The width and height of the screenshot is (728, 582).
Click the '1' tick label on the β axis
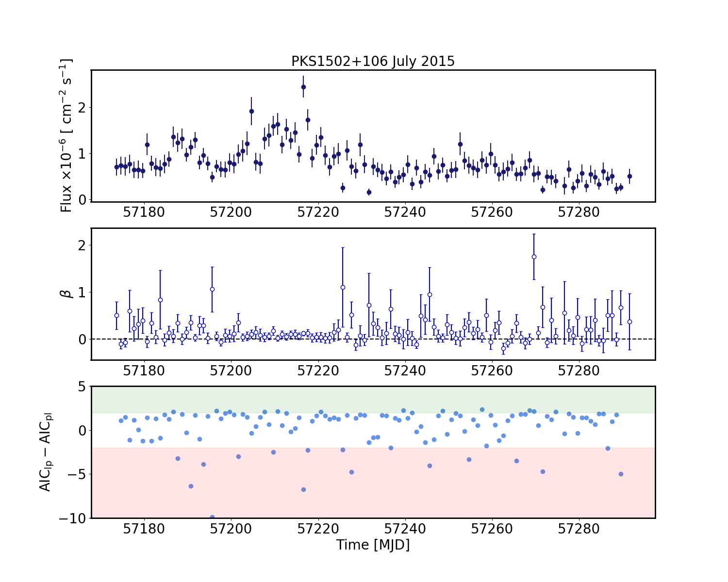tap(82, 292)
